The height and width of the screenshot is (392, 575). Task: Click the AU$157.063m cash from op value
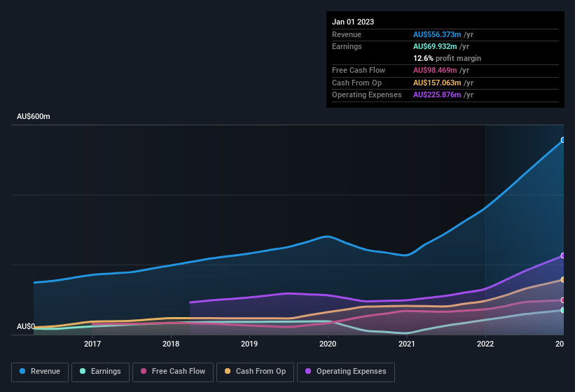tap(437, 83)
